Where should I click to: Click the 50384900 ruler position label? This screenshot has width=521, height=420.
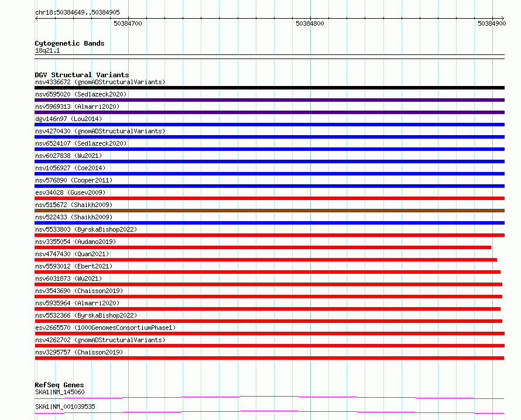492,23
